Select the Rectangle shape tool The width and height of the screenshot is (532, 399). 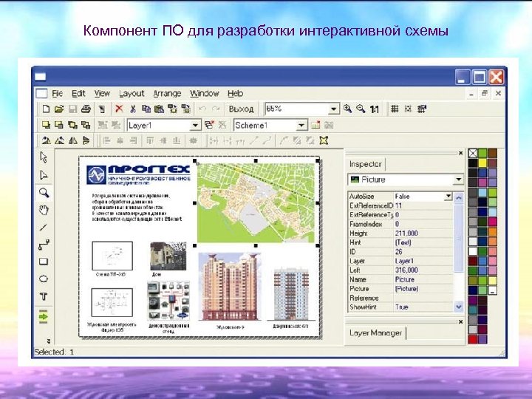point(44,262)
